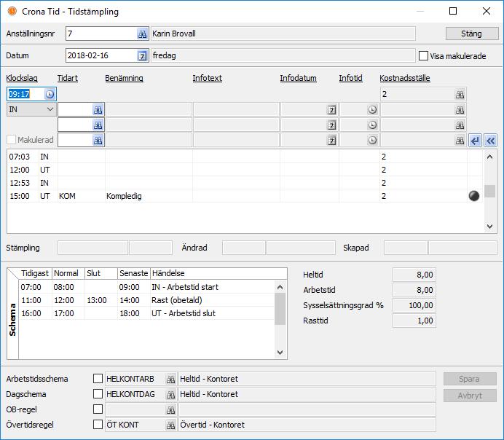Click the Infodatum column header
This screenshot has width=504, height=440.
299,78
